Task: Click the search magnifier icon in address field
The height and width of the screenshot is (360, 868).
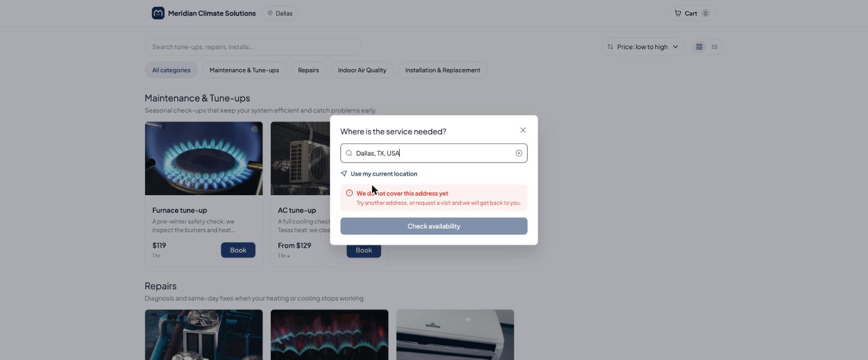Action: pos(349,153)
